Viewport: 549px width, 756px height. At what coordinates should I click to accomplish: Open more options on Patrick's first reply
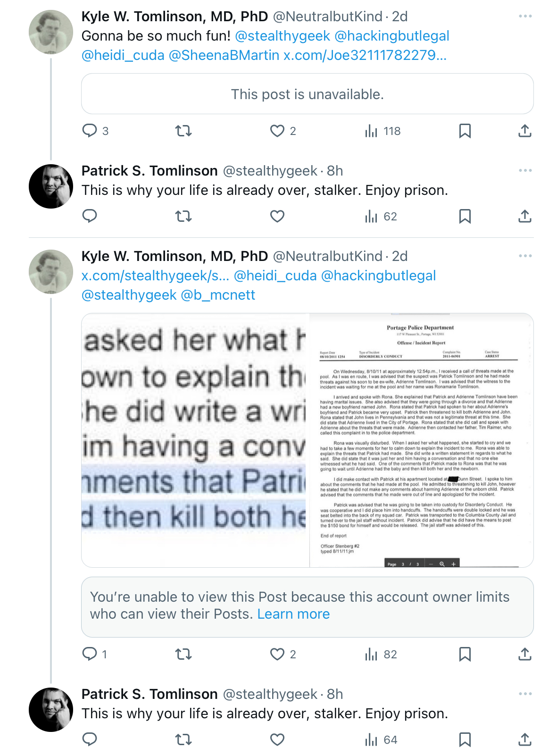click(x=525, y=170)
